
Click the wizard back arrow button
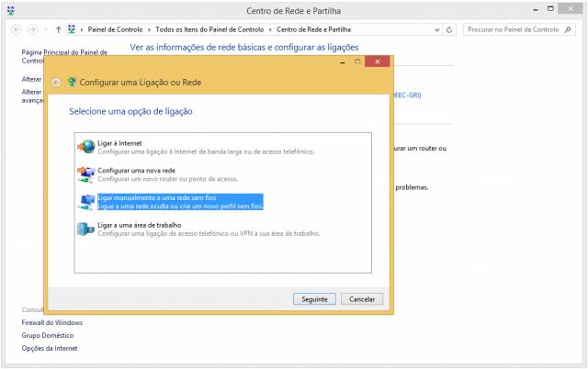[x=56, y=83]
